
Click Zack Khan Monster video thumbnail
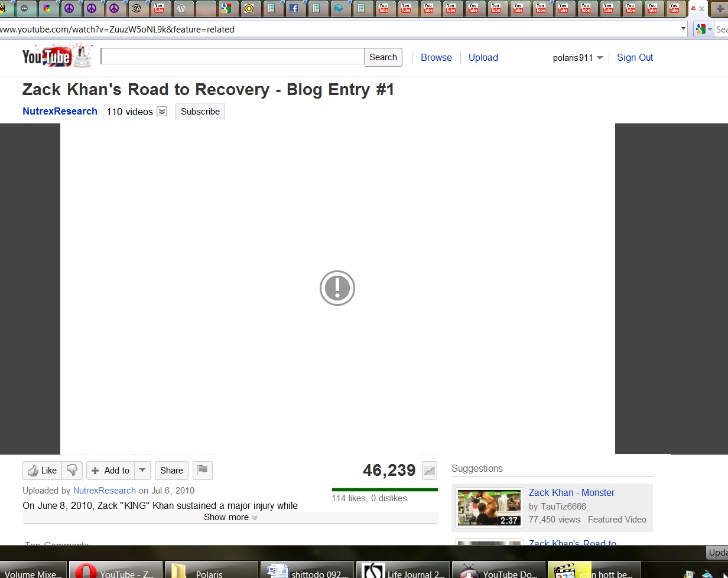[490, 507]
